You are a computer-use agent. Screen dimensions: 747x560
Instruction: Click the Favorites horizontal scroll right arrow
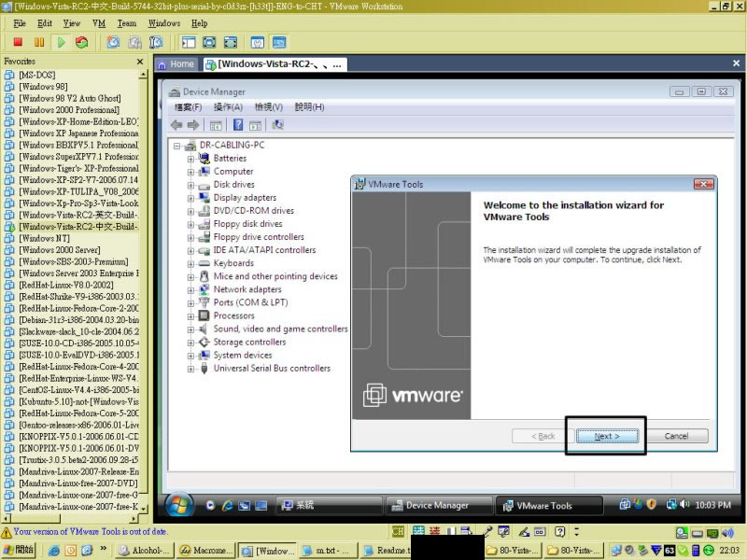tap(134, 518)
